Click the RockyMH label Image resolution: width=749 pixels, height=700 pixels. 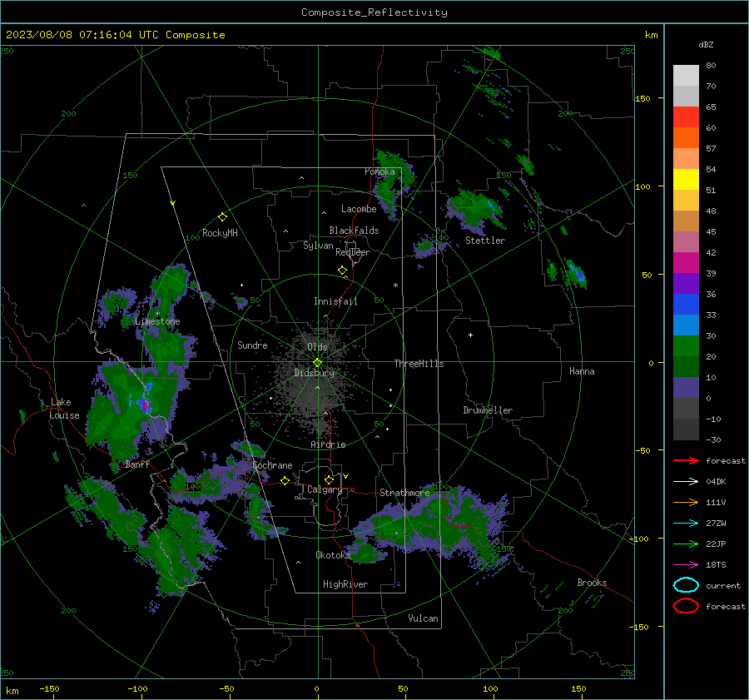pyautogui.click(x=220, y=233)
